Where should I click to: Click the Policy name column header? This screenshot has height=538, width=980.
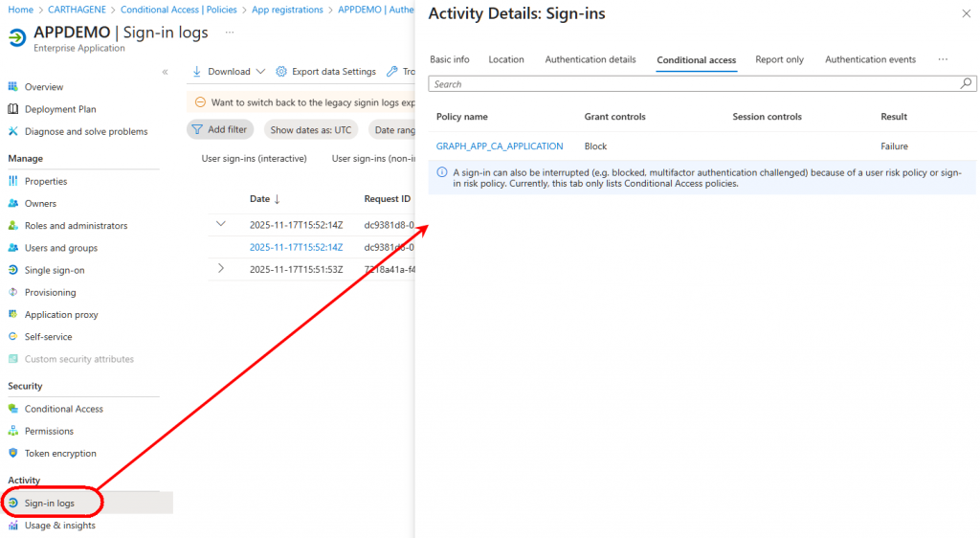point(462,117)
